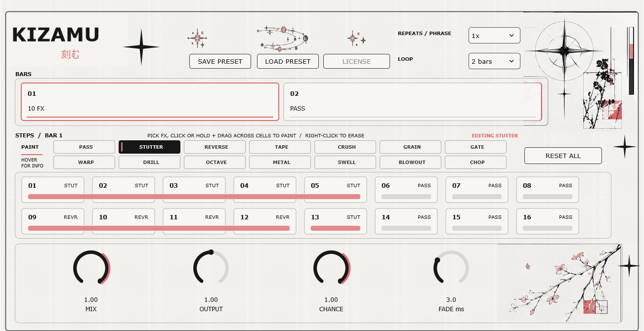Click the FADE ms knob
Viewport: 644px width, 331px height.
(x=451, y=268)
